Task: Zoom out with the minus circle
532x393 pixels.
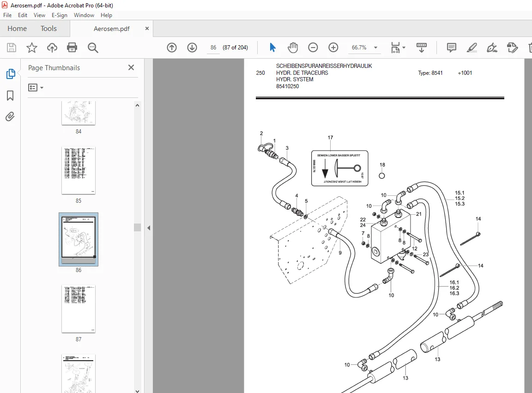Action: [x=313, y=48]
